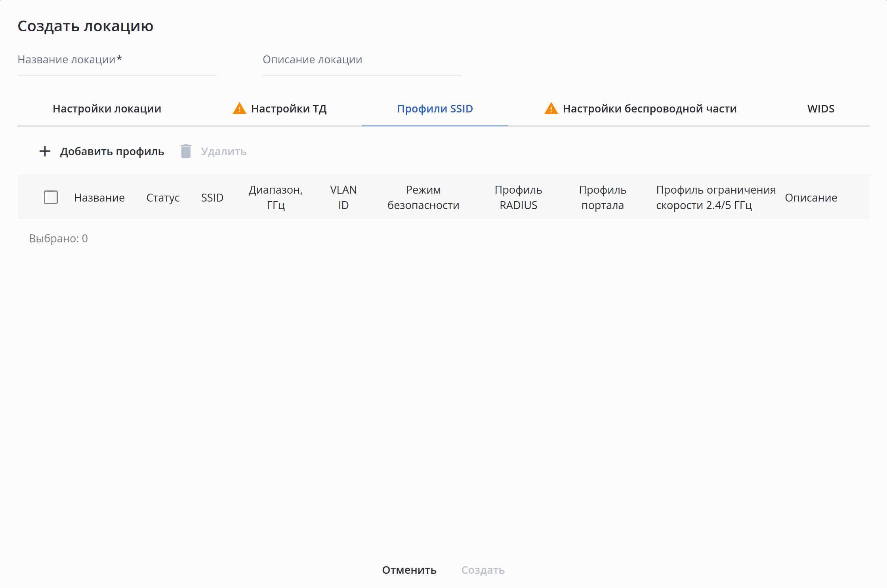Click the plus icon for adding profile
Image resolution: width=887 pixels, height=588 pixels.
tap(45, 151)
